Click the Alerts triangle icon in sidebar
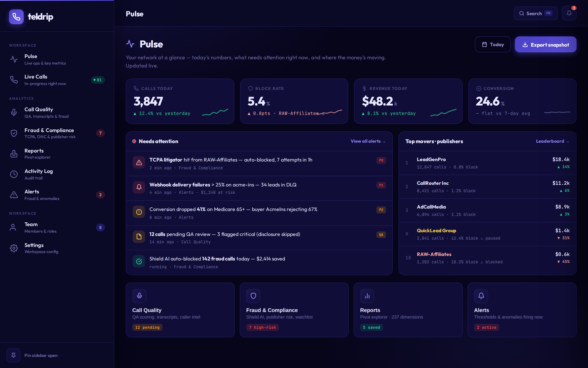 click(x=14, y=195)
